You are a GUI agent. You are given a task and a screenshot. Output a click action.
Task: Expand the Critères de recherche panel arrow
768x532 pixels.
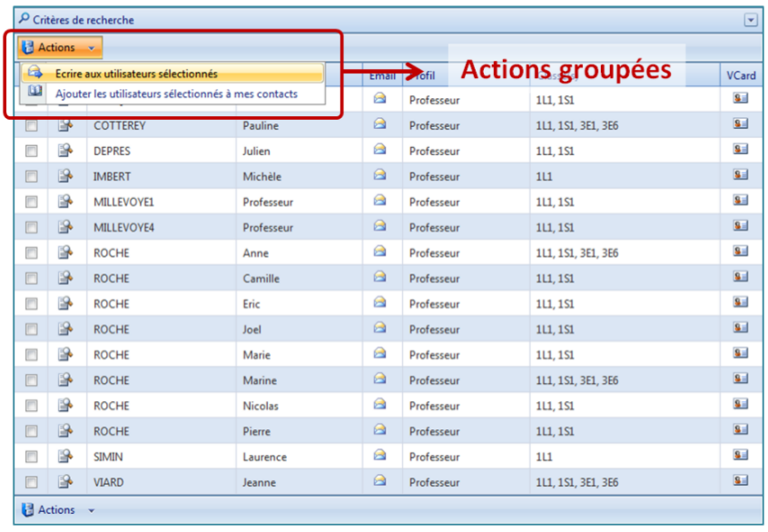pos(750,20)
